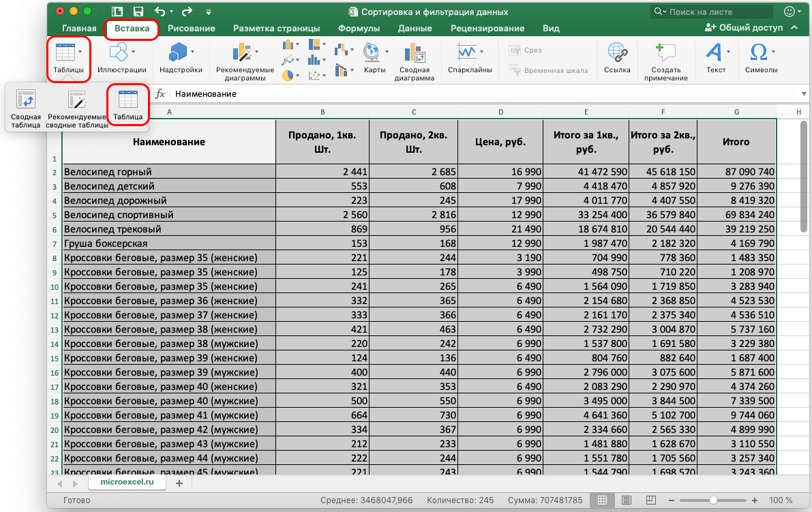The width and height of the screenshot is (812, 512).
Task: Open the Таблицы (Tables) ribbon button
Action: 68,59
